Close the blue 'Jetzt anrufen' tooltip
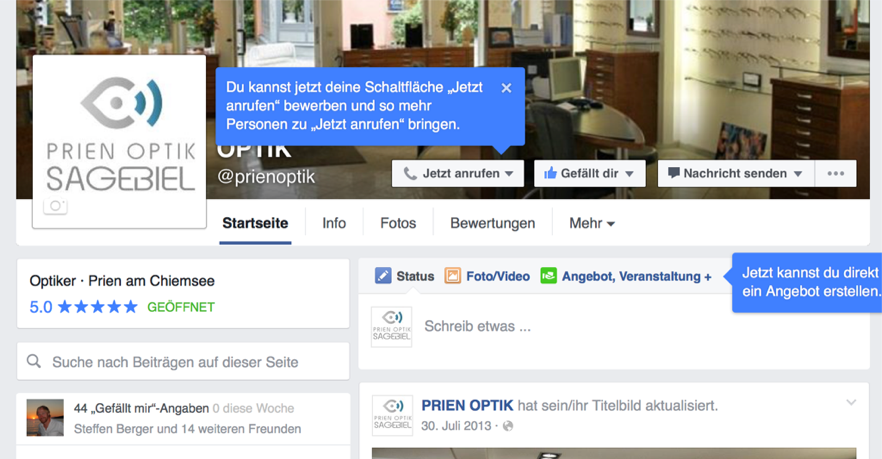This screenshot has width=882, height=459. coord(506,88)
